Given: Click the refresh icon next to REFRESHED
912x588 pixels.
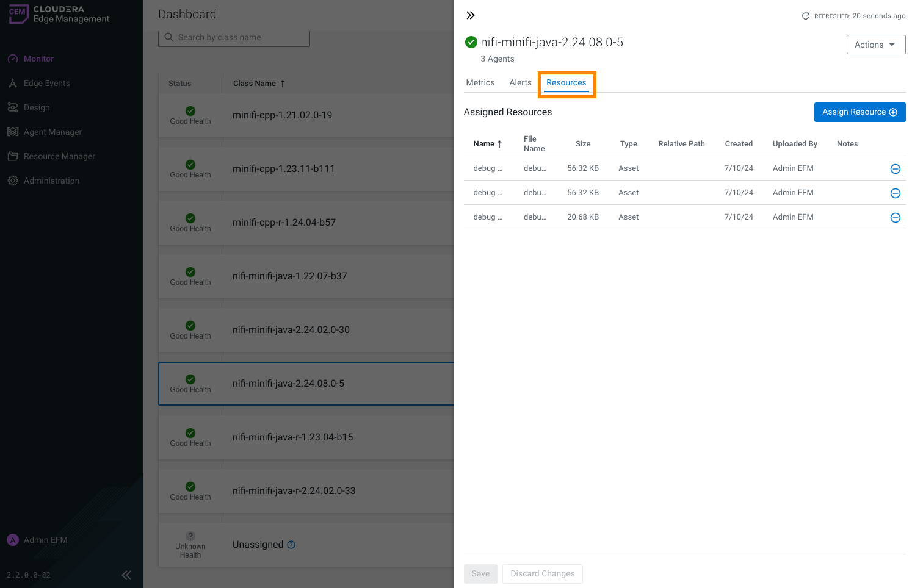Looking at the screenshot, I should [806, 16].
